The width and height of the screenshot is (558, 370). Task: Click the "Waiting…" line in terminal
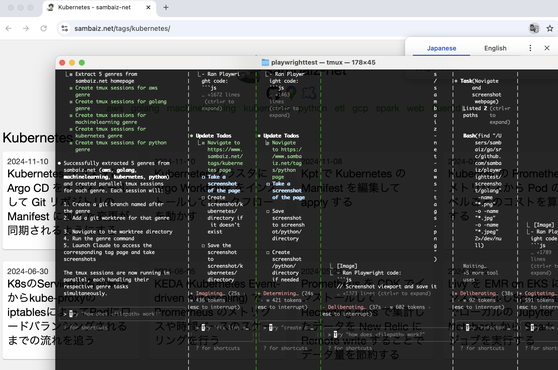[475, 266]
